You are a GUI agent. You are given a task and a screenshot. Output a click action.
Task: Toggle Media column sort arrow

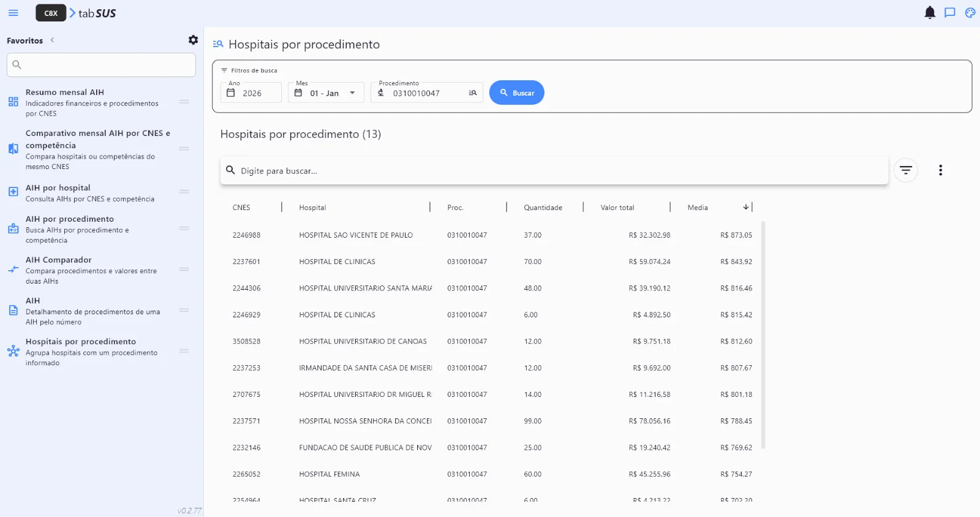coord(746,207)
